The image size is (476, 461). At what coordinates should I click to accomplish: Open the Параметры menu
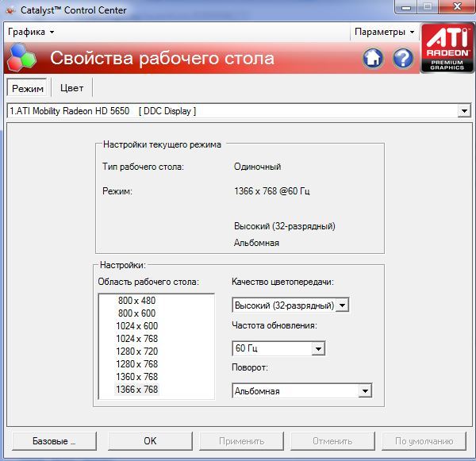click(384, 32)
